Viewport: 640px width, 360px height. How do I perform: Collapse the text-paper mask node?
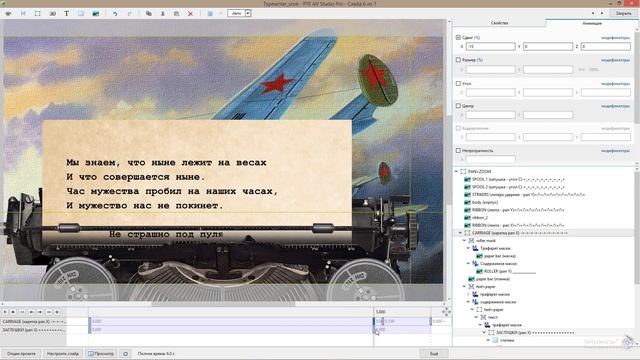point(464,287)
